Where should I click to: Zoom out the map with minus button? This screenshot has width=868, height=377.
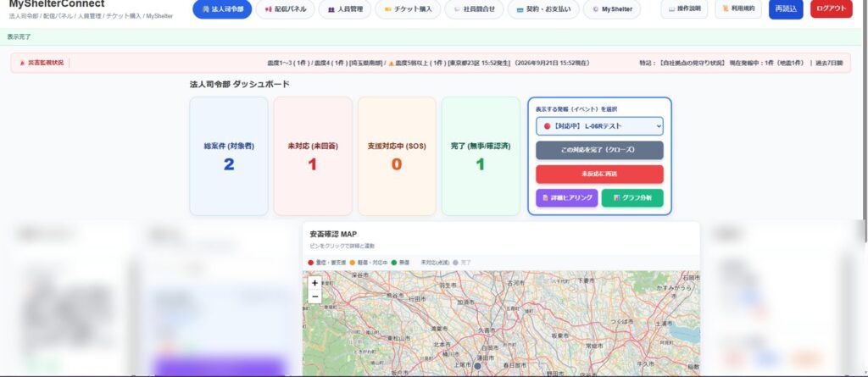314,297
